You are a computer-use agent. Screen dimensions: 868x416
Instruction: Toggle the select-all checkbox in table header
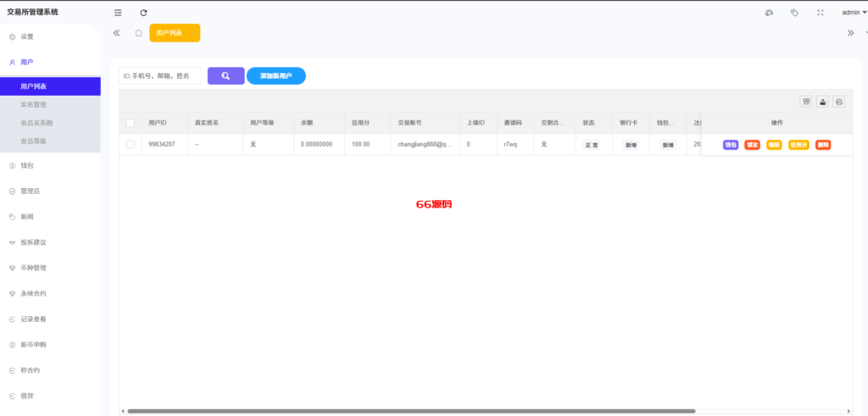coord(131,123)
